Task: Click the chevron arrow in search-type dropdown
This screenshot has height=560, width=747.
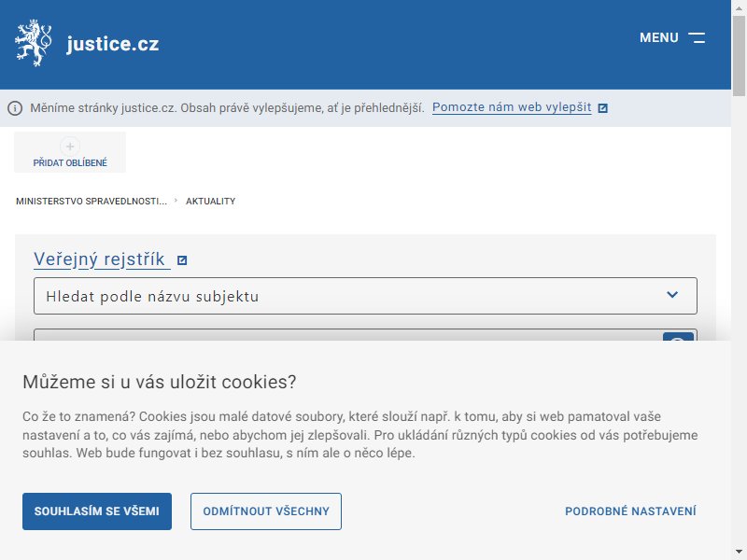Action: (x=672, y=295)
